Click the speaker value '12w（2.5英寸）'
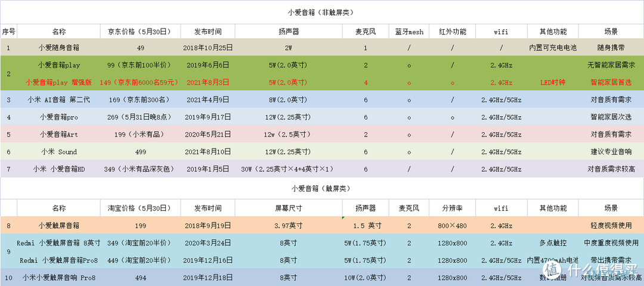This screenshot has width=644, height=286. [289, 134]
